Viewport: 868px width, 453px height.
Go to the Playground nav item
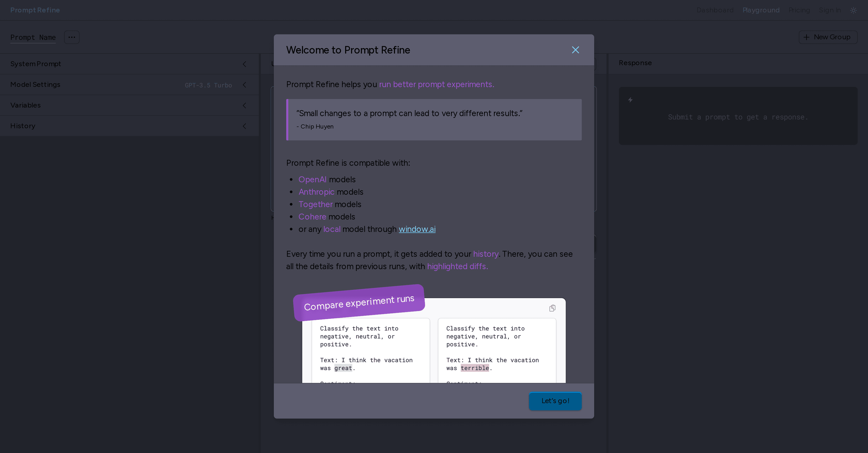(761, 10)
